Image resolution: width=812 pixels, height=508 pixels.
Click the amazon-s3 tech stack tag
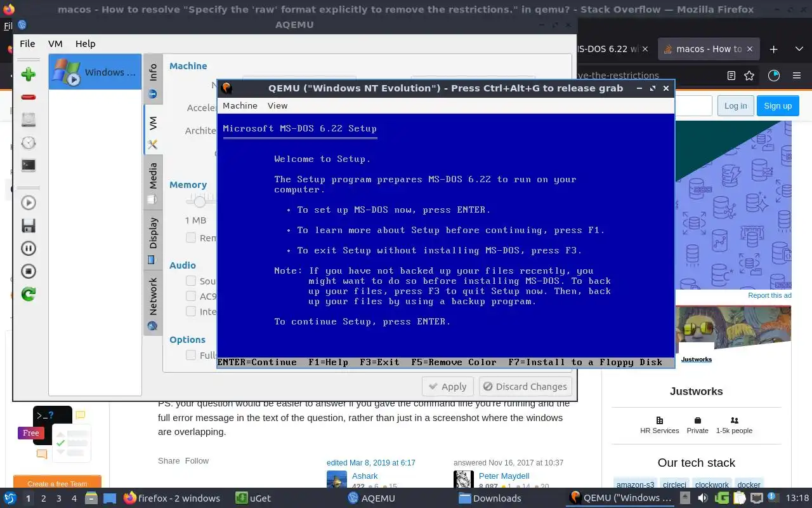coord(635,485)
